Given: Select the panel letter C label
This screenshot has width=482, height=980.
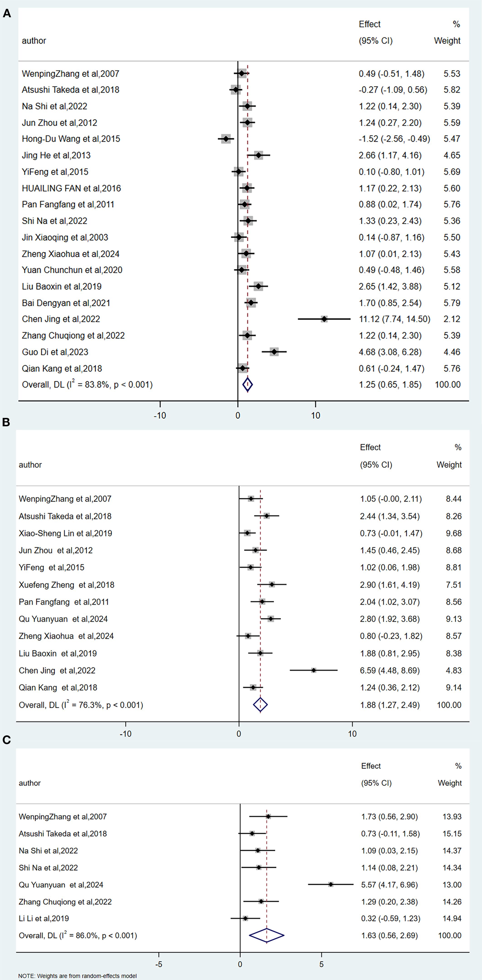Looking at the screenshot, I should click(x=7, y=740).
